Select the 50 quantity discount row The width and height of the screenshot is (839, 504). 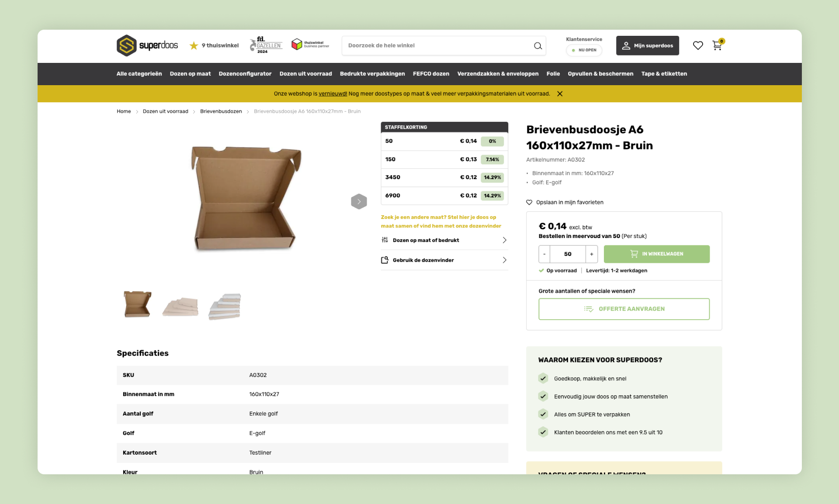444,142
